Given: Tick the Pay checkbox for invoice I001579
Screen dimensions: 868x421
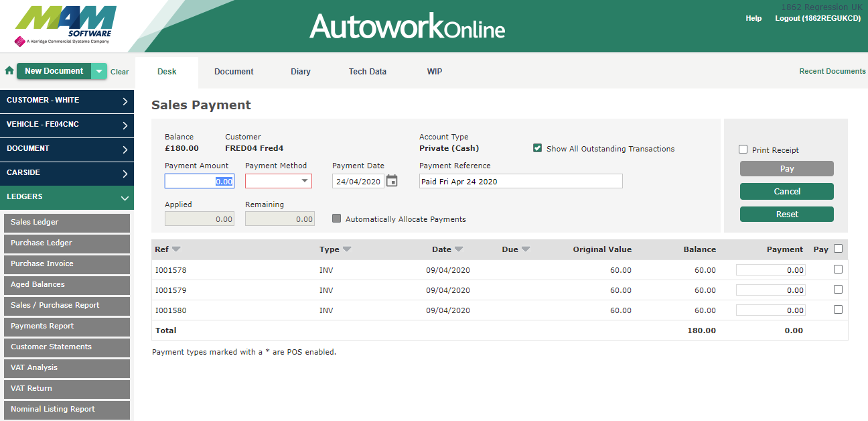Looking at the screenshot, I should [838, 290].
